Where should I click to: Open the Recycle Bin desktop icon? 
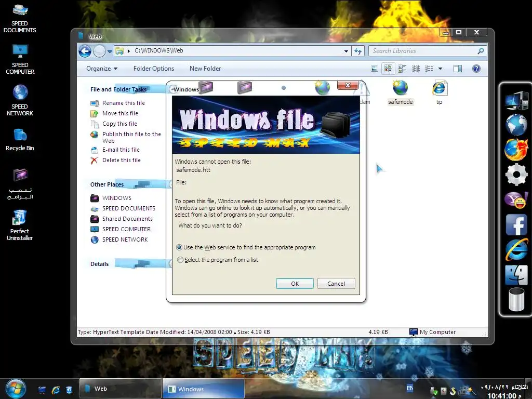pyautogui.click(x=20, y=139)
